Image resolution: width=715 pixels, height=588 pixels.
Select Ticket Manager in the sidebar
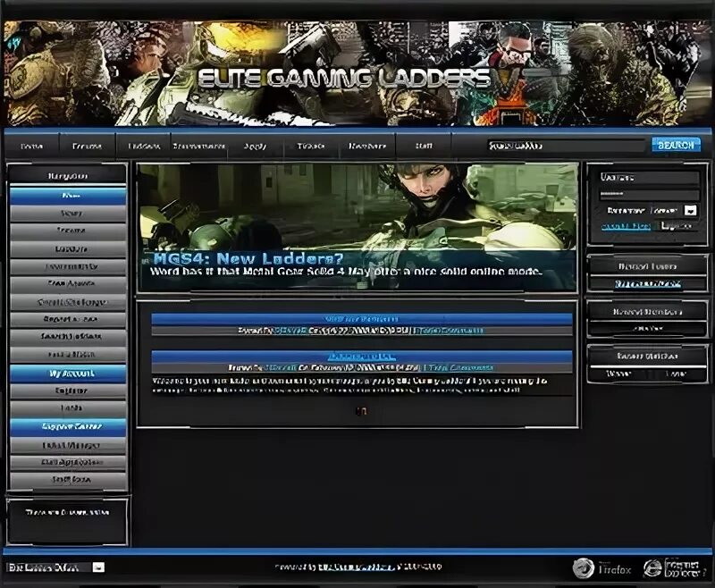69,445
